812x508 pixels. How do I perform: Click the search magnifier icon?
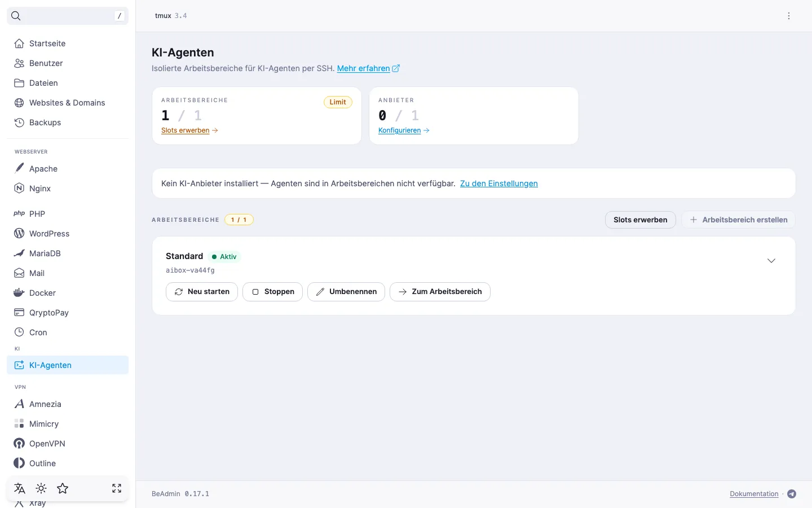[16, 16]
